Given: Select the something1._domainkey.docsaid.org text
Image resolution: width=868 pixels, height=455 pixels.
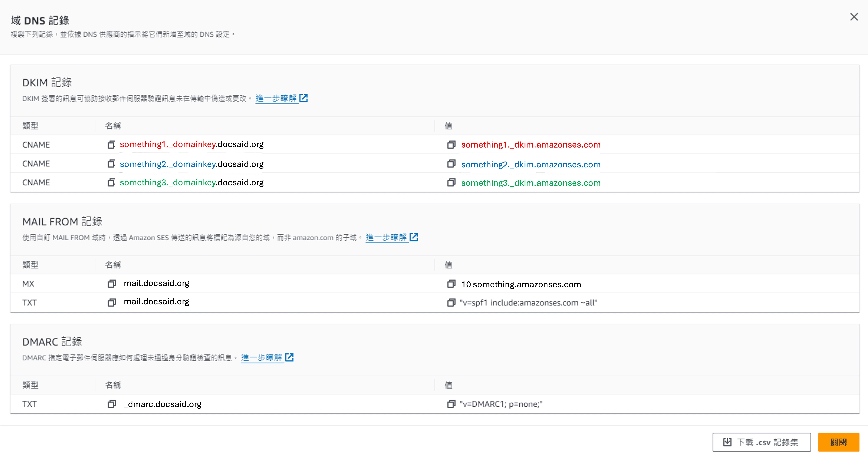Looking at the screenshot, I should point(192,144).
